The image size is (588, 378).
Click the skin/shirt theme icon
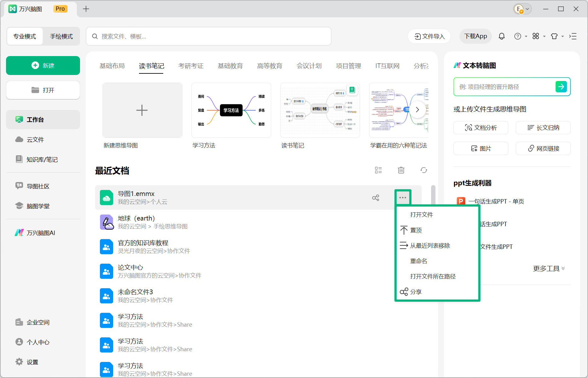[554, 36]
